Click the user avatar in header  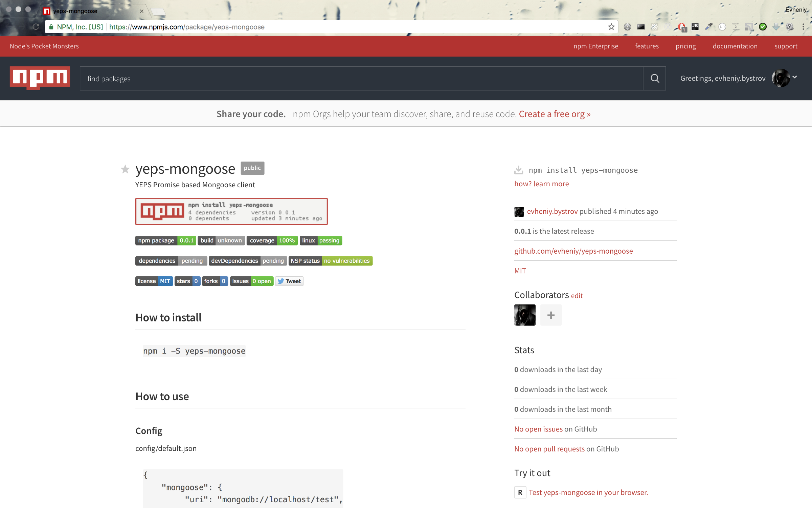point(781,78)
